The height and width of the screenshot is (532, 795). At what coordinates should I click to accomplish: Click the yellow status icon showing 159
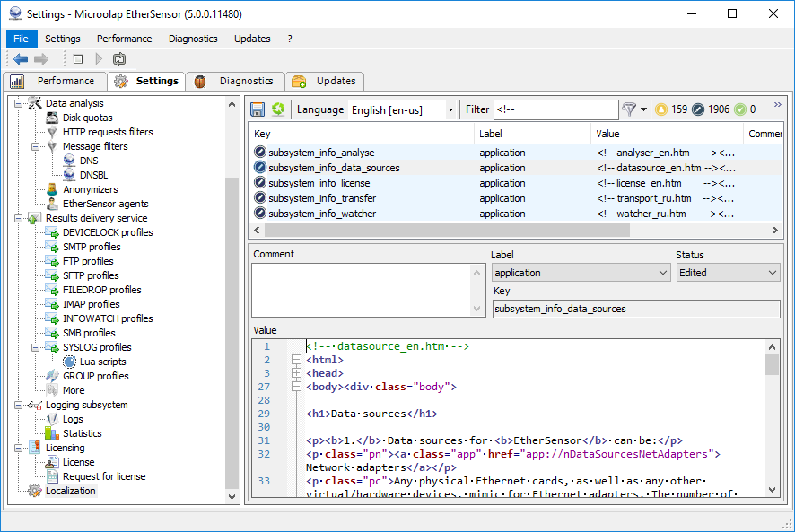coord(661,109)
